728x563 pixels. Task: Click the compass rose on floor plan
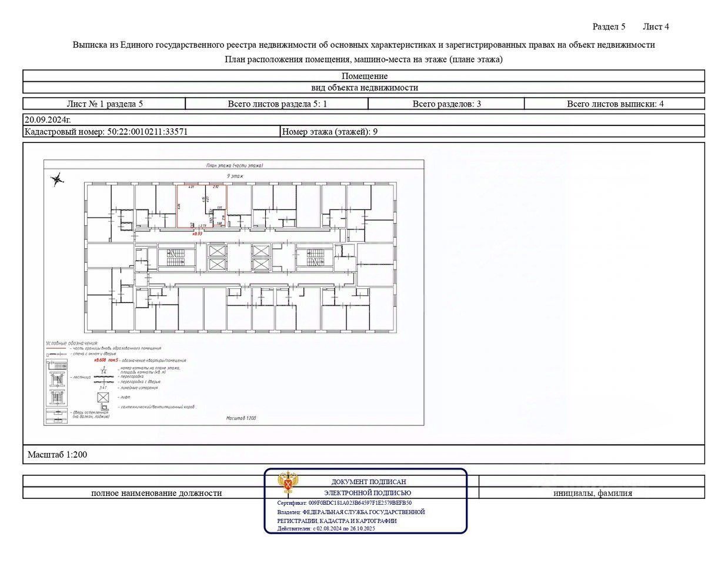(57, 179)
